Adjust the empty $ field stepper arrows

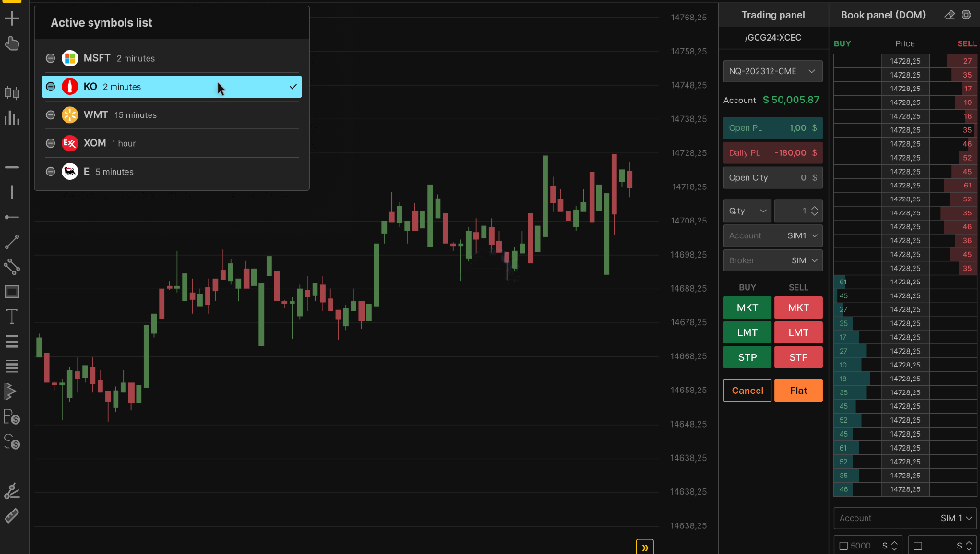(969, 546)
